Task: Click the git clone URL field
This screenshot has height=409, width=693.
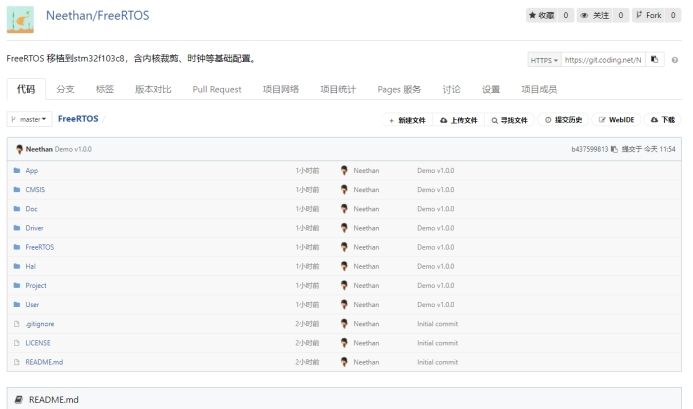Action: 603,60
